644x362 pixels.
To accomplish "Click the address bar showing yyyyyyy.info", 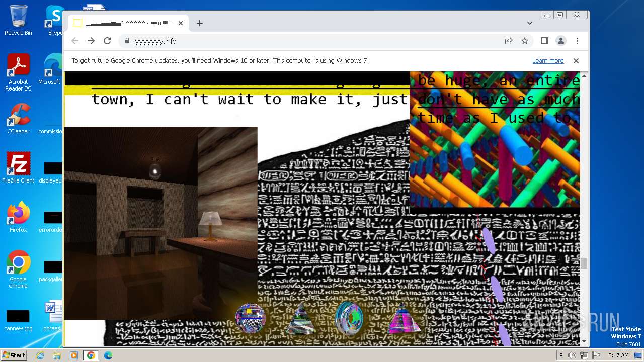I will [326, 41].
